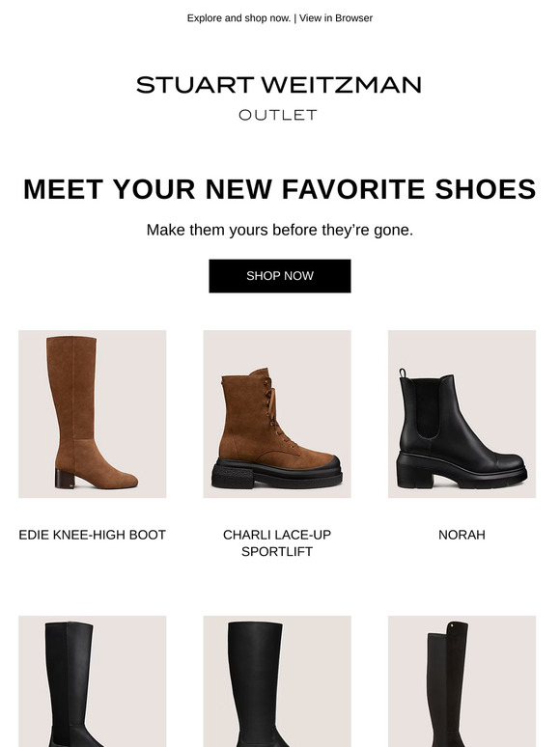
Task: Click the black lug sole of the Charli boot
Action: 277,475
